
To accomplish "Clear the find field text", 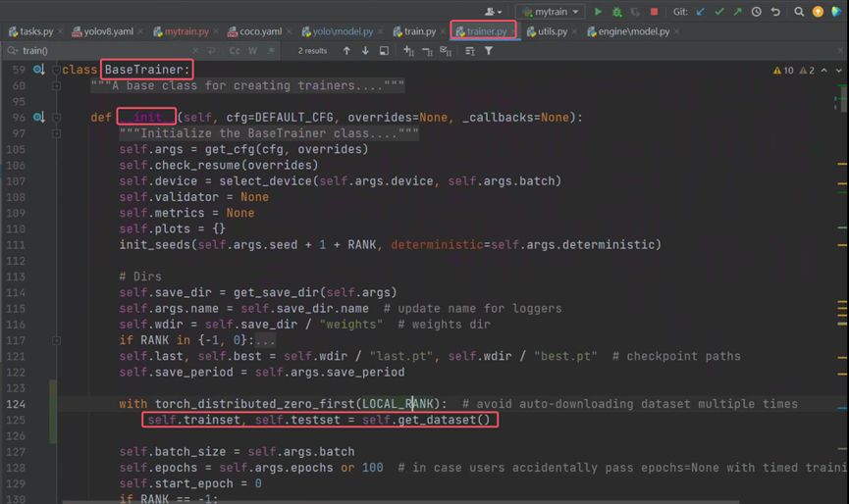I will [195, 51].
